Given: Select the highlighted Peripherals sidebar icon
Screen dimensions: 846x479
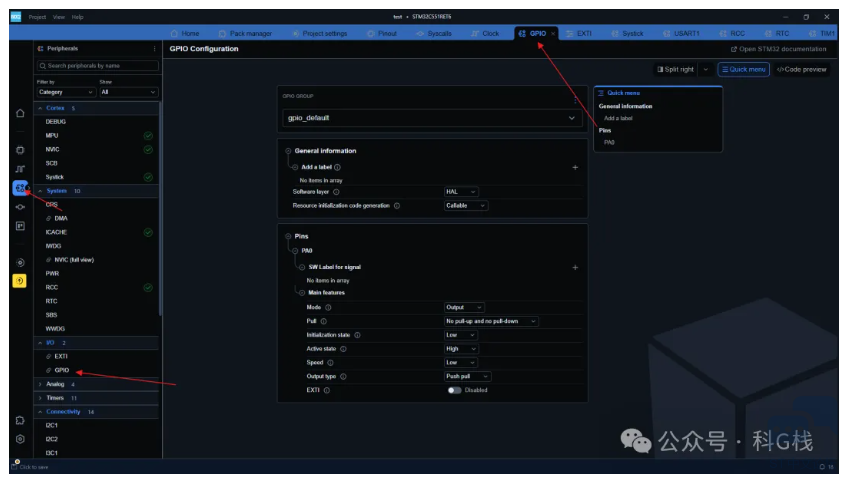Looking at the screenshot, I should tap(20, 188).
